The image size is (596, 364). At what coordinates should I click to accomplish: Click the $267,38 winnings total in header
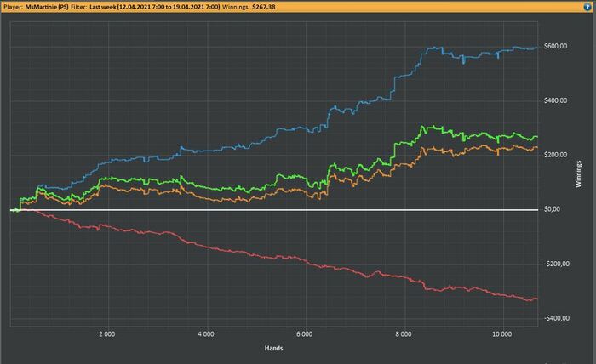click(263, 7)
